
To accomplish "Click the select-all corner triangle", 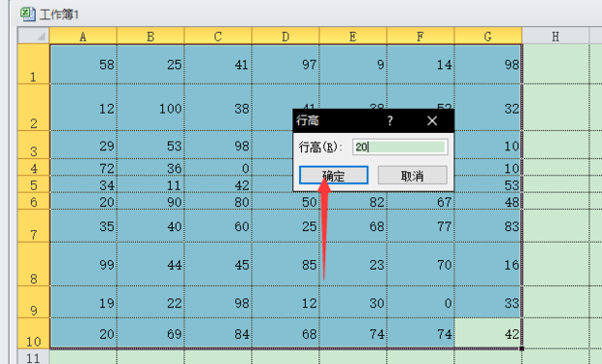I will click(34, 36).
